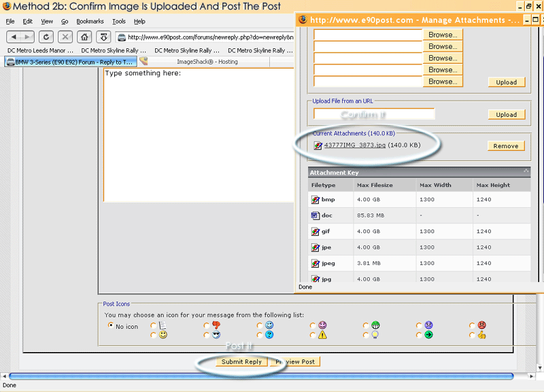Click the horizontal scrollbar of the main window
Screen dimensions: 544x392
pos(261,376)
